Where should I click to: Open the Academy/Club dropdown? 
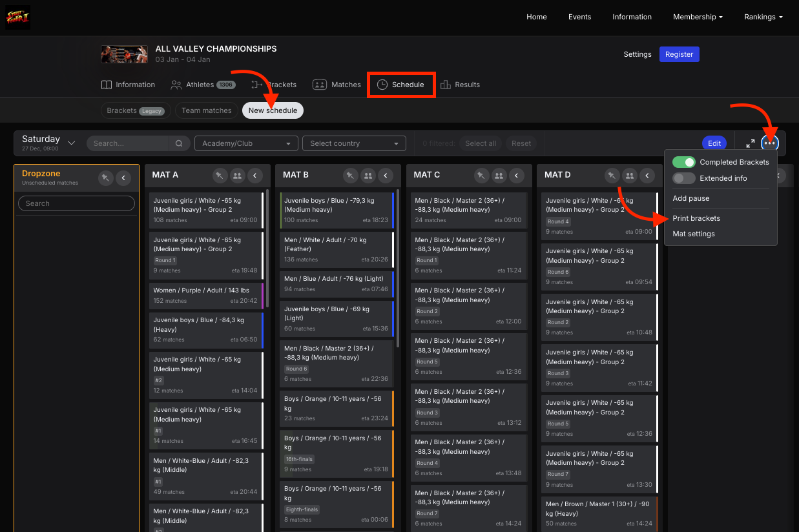coord(246,143)
